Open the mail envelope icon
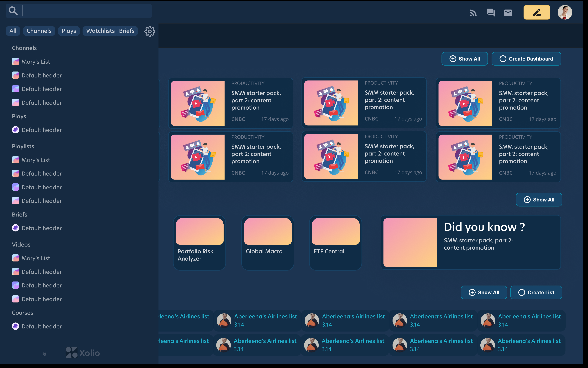This screenshot has height=368, width=588. tap(508, 12)
